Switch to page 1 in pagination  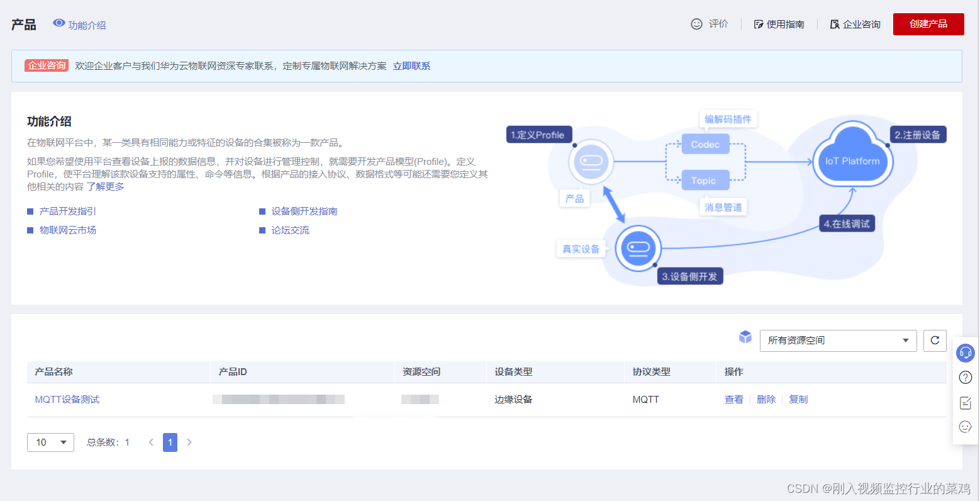tap(170, 442)
